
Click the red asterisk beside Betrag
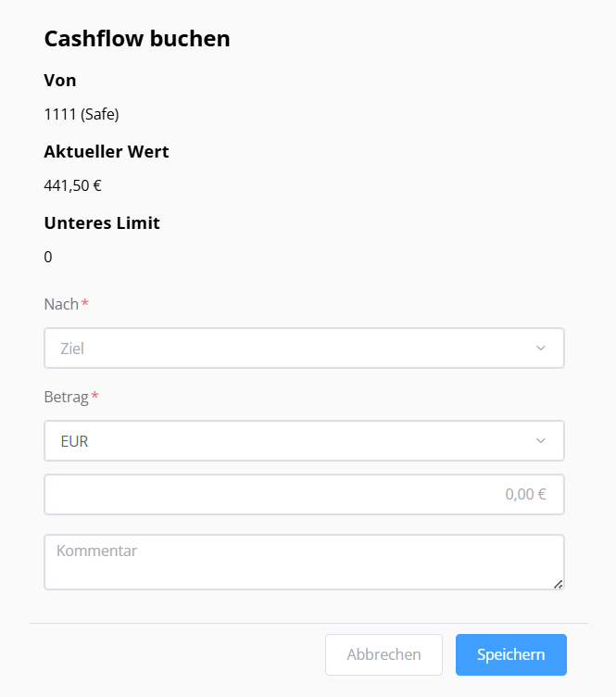(x=94, y=396)
